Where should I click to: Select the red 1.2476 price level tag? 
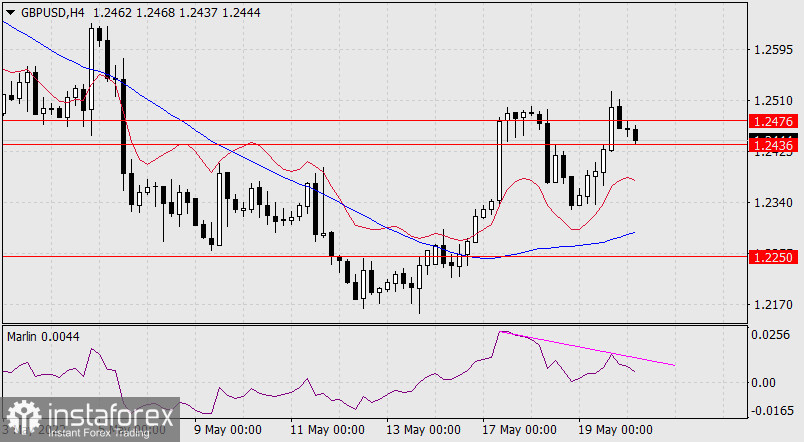[x=774, y=121]
